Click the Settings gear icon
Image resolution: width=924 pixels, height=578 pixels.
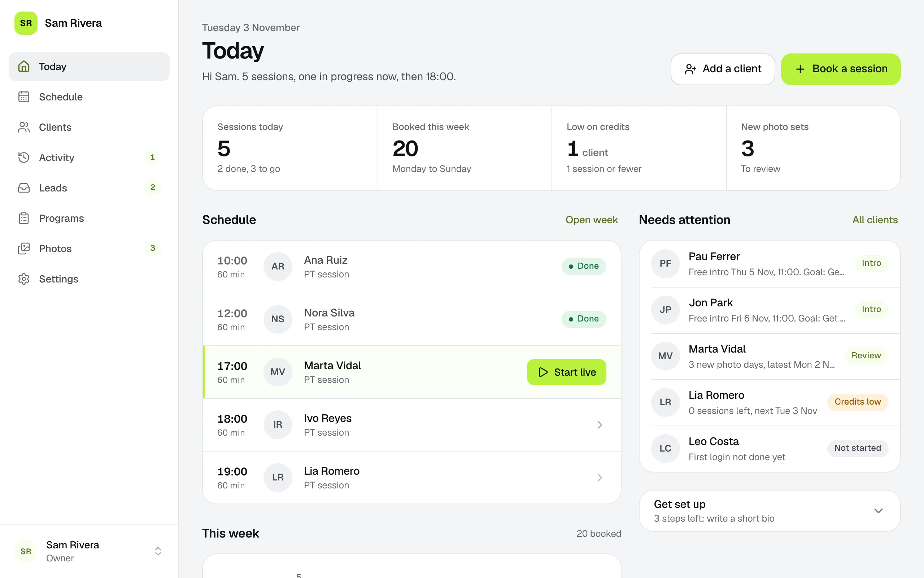click(24, 279)
